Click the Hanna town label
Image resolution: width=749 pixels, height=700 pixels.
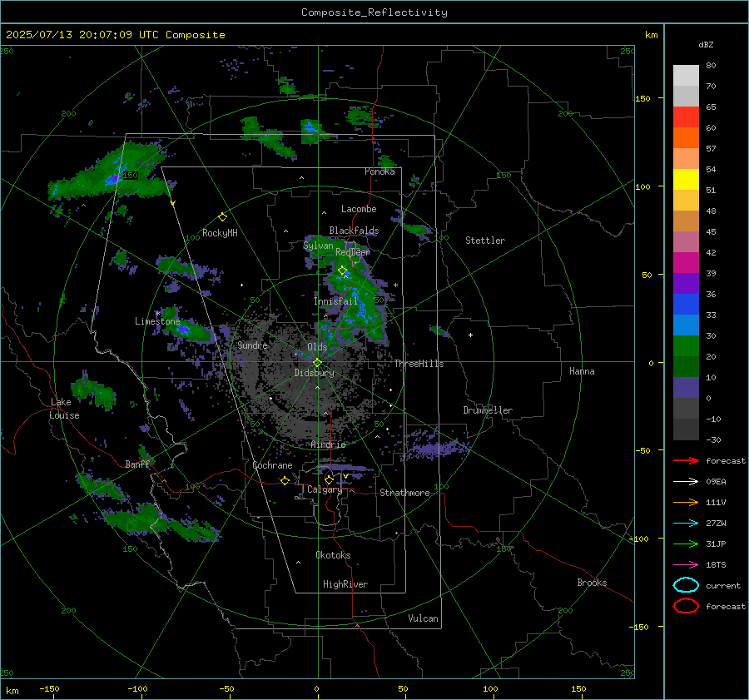pos(582,371)
